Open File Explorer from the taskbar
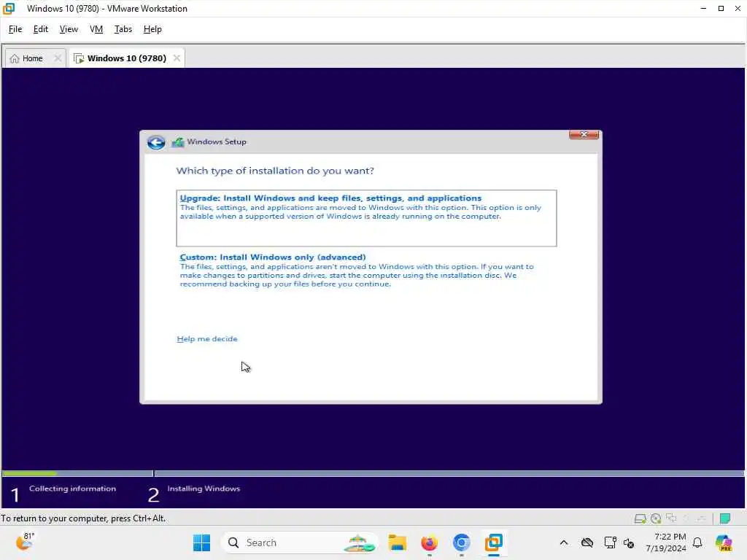747x560 pixels. [x=397, y=542]
